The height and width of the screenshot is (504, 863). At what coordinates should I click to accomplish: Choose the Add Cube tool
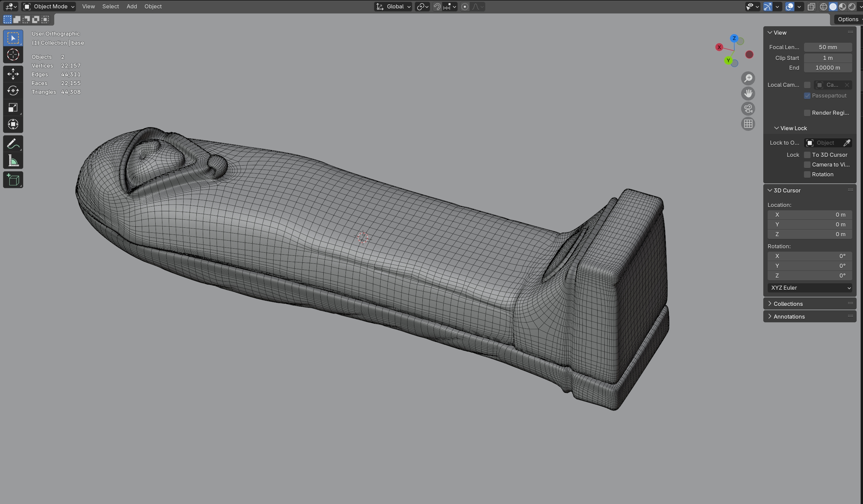point(13,180)
